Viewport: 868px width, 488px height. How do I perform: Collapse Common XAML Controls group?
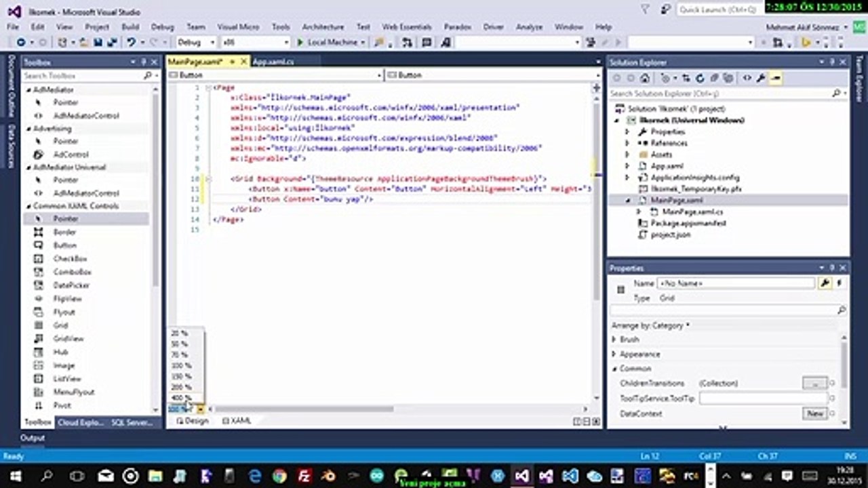[x=28, y=206]
